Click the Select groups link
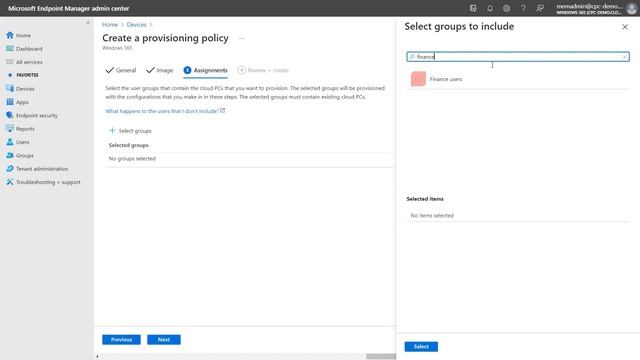 point(135,131)
